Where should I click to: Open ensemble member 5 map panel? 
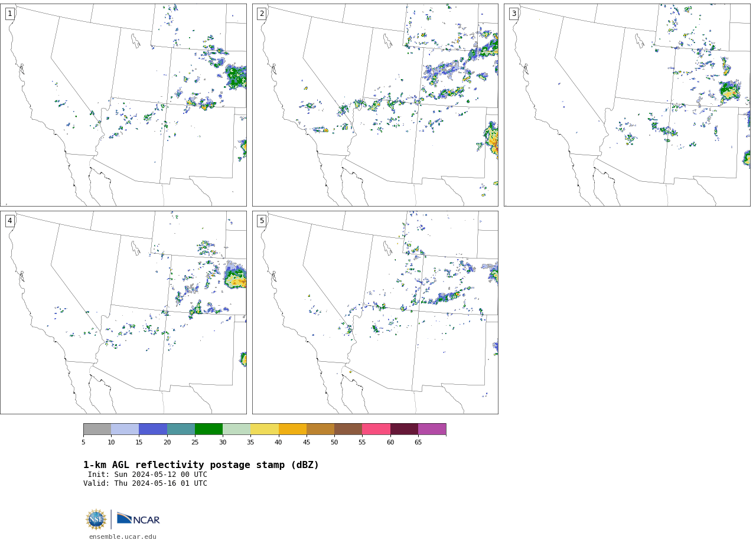375,313
